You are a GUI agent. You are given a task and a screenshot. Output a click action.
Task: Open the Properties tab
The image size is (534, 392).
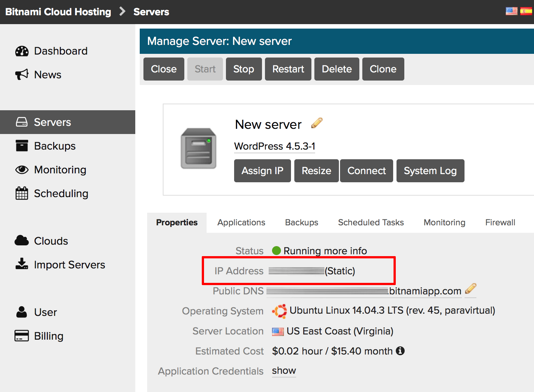tap(177, 223)
